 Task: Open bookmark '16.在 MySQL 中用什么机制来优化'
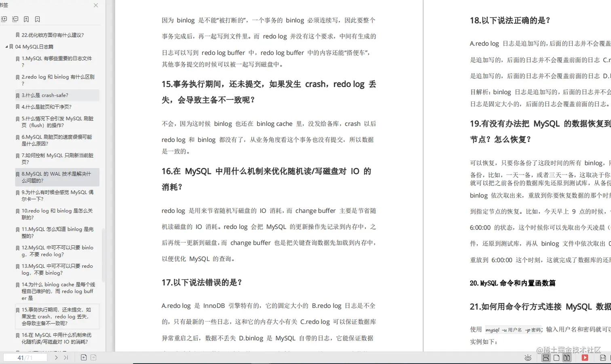(57, 339)
